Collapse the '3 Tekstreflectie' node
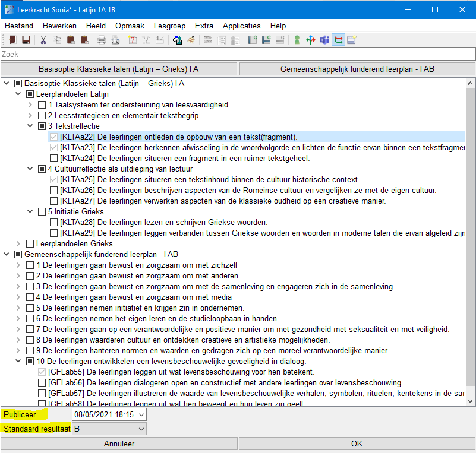Viewport: 476px width, 453px height. (x=30, y=126)
